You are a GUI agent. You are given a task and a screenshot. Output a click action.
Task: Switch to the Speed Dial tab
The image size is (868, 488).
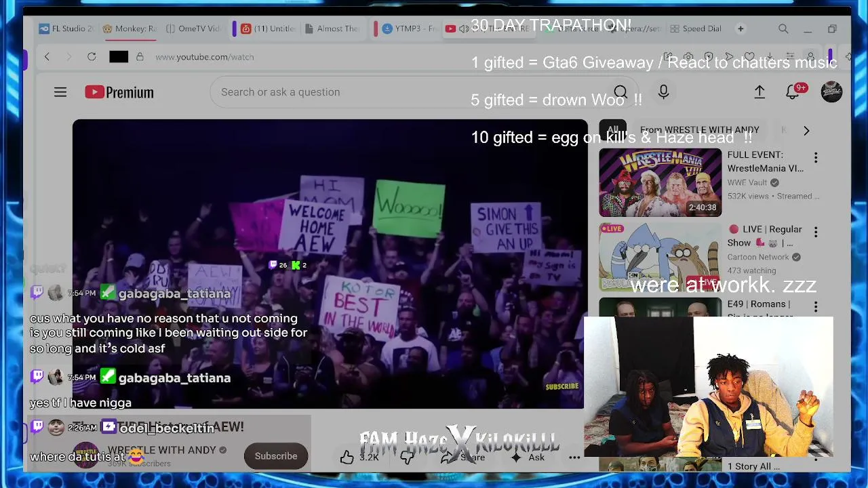coord(696,29)
